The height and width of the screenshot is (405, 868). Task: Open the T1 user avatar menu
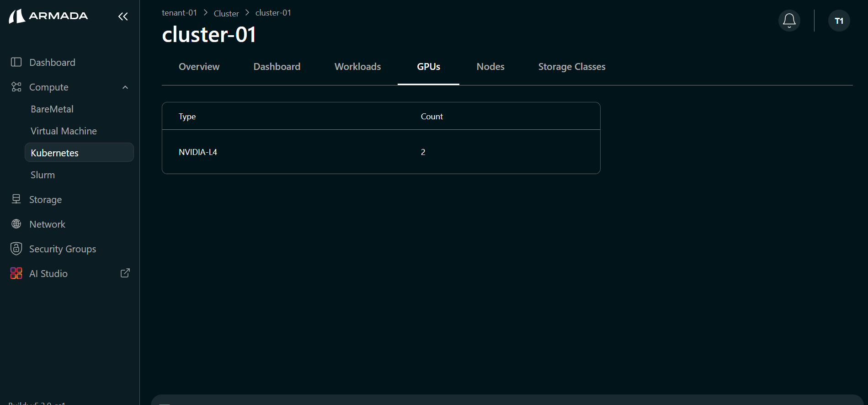(839, 21)
